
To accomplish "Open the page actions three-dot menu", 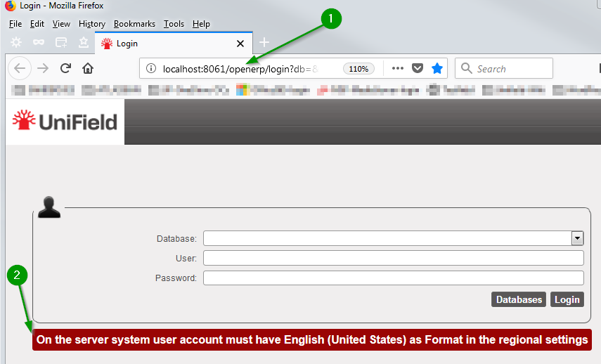I will (397, 68).
